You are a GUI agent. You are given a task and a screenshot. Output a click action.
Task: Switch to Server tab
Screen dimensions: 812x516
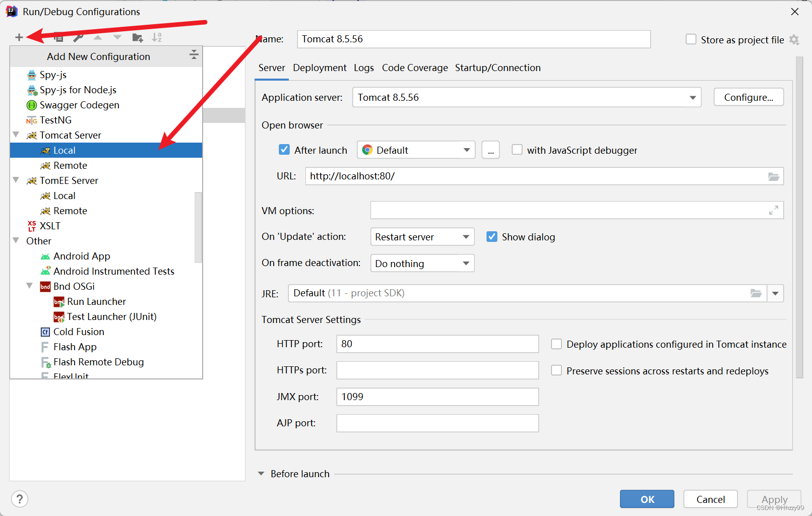[x=272, y=68]
